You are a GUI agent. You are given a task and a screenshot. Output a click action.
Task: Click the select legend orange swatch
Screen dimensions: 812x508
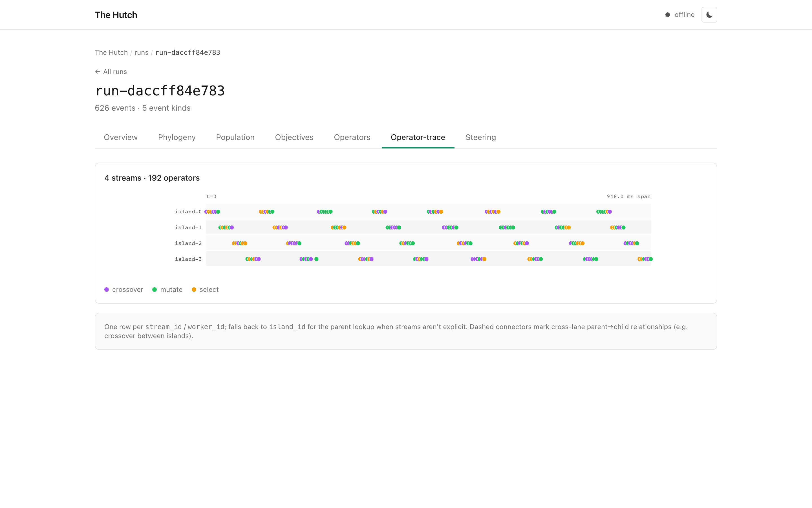[x=194, y=290]
